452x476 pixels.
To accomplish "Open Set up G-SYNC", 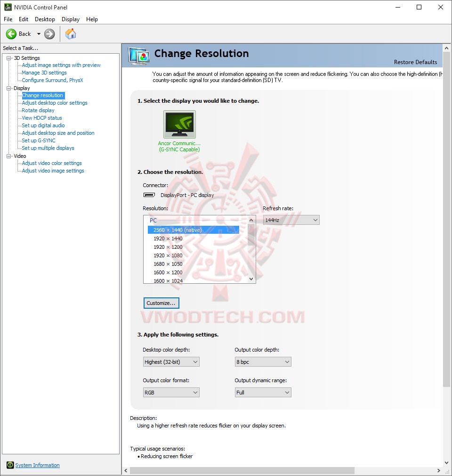I will point(39,140).
